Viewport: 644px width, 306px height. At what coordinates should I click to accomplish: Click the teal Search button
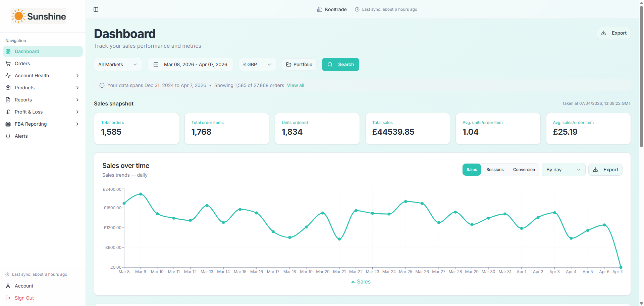click(340, 64)
